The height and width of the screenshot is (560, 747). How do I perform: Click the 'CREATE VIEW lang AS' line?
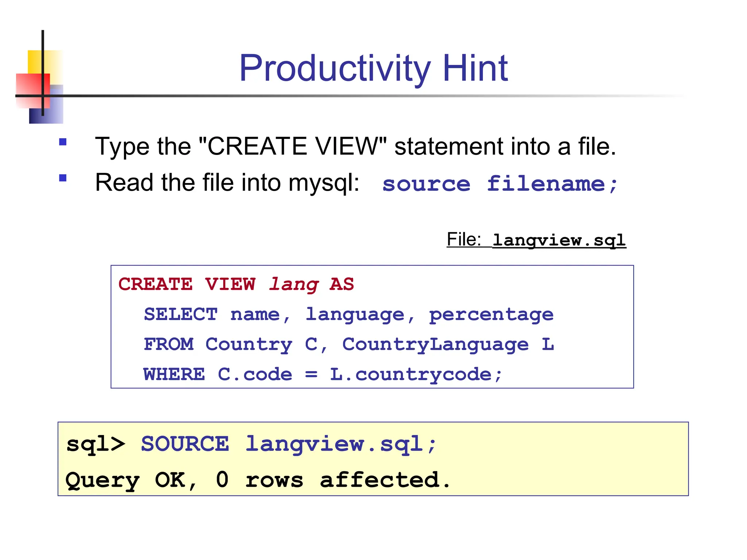coord(236,284)
